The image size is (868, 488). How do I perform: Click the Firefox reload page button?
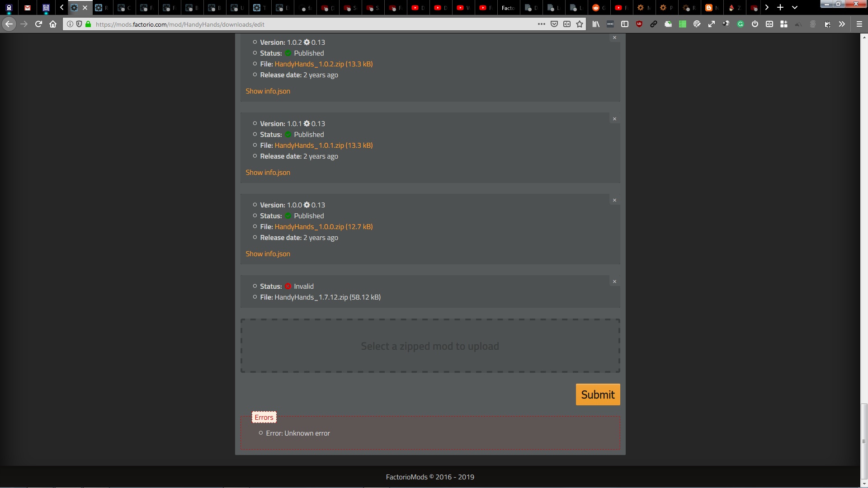(38, 24)
